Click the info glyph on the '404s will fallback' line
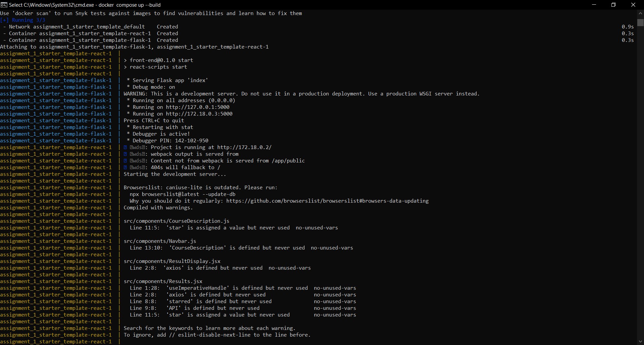This screenshot has height=345, width=644. [125, 167]
